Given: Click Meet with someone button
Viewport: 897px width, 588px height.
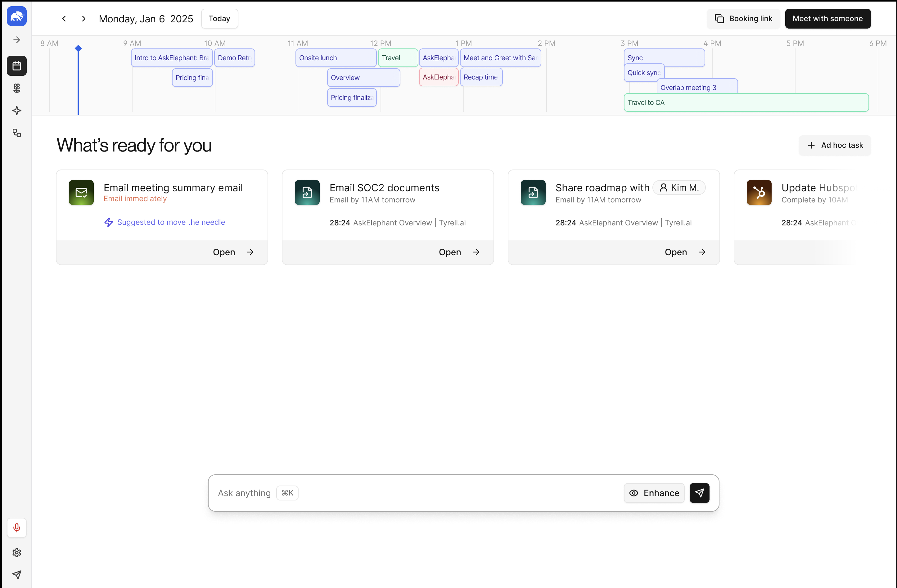Looking at the screenshot, I should [x=828, y=18].
